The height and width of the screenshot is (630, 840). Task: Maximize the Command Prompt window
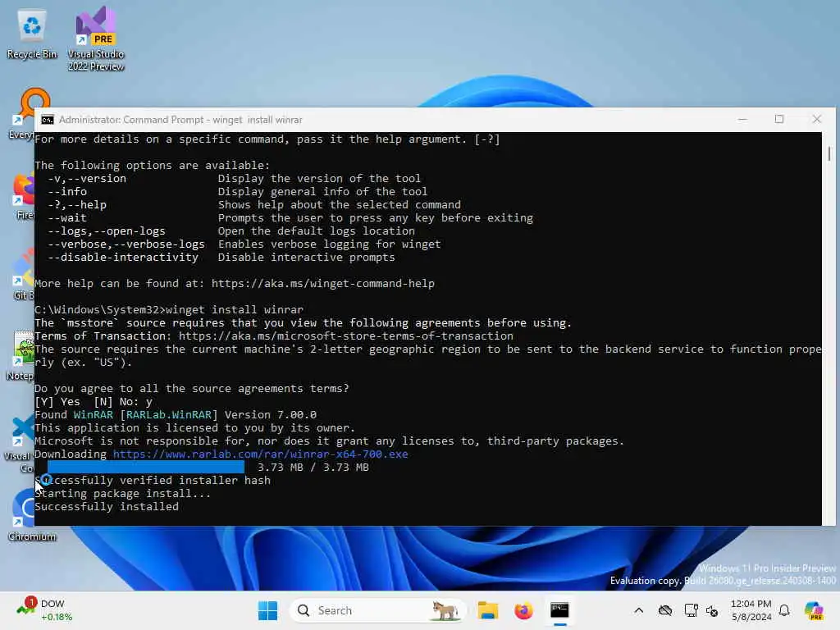pos(779,120)
